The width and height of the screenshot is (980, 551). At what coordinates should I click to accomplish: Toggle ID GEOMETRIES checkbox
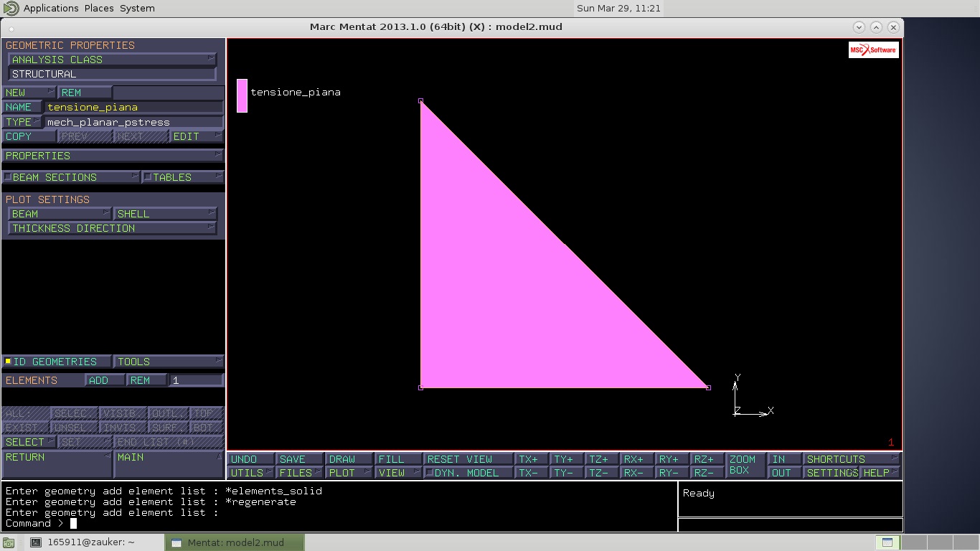(x=8, y=362)
